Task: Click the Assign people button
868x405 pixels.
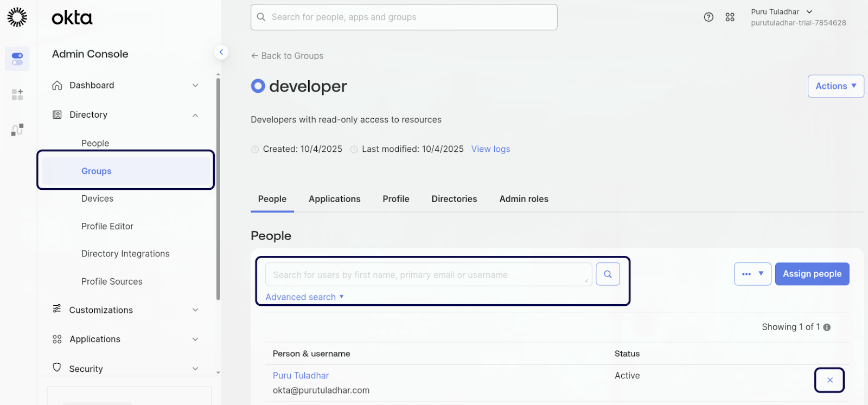Action: click(x=812, y=274)
